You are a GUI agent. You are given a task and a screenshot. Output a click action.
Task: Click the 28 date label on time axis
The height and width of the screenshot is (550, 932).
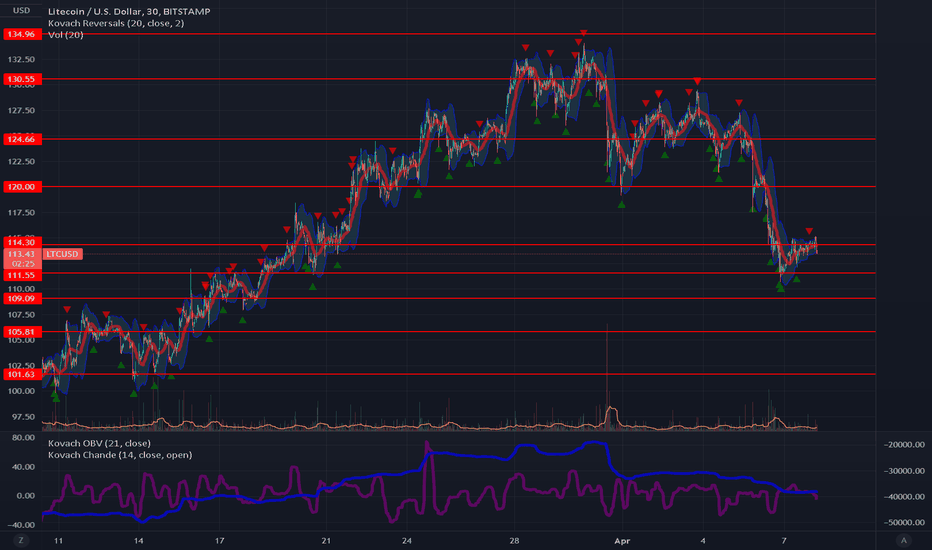tap(514, 540)
